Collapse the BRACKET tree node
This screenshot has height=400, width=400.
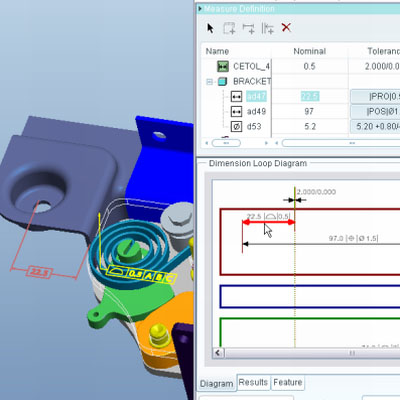pyautogui.click(x=209, y=82)
